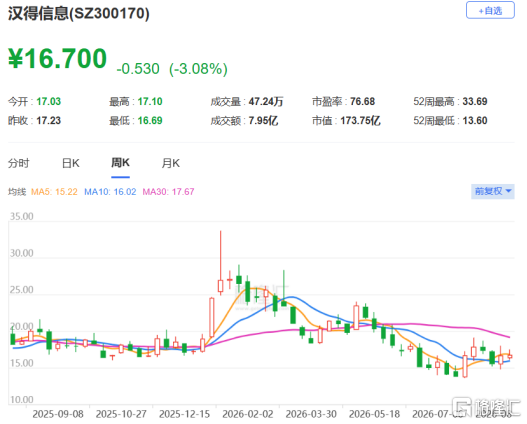This screenshot has height=424, width=527.
Task: Click the 15.00 price axis label
Action: pos(22,363)
